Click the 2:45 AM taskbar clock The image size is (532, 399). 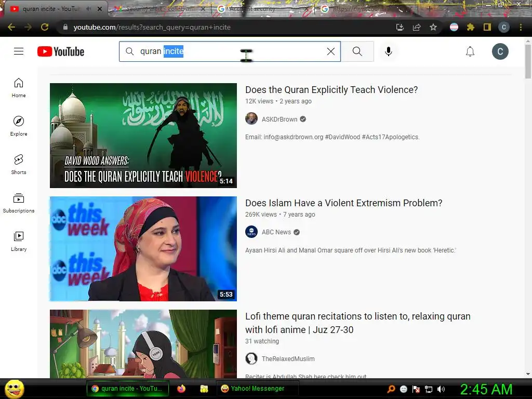(x=486, y=389)
